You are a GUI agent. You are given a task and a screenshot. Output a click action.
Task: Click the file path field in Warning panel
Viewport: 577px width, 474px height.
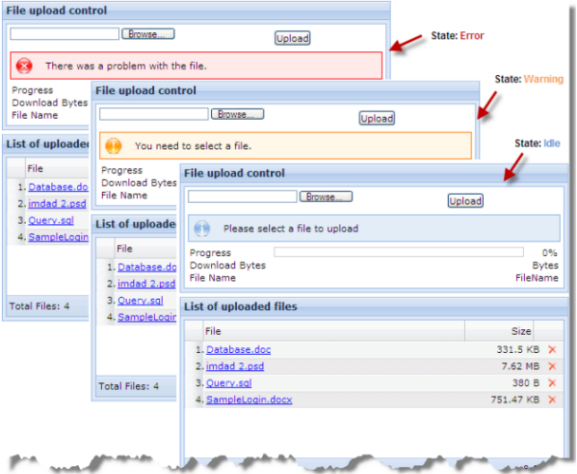(x=154, y=114)
